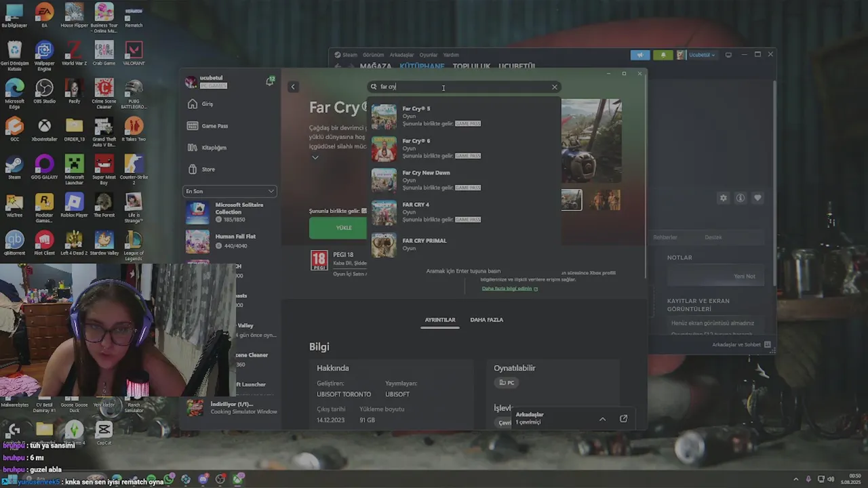This screenshot has height=488, width=868.
Task: Open 'Arkadaşlar ve Sohbet' in Steam
Action: coord(741,344)
